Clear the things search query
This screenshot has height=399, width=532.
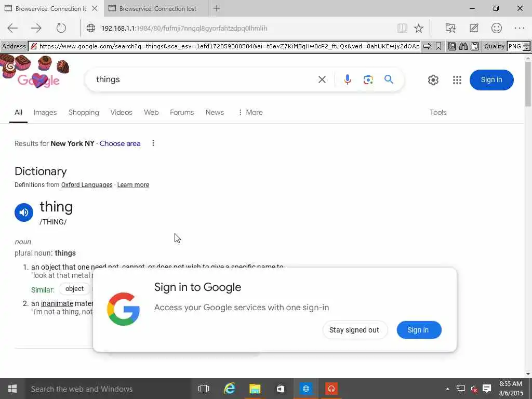[322, 79]
